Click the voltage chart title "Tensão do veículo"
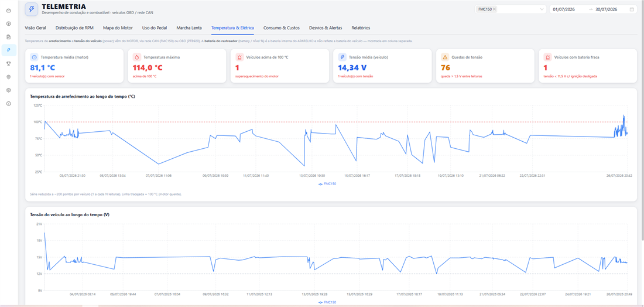 70,214
